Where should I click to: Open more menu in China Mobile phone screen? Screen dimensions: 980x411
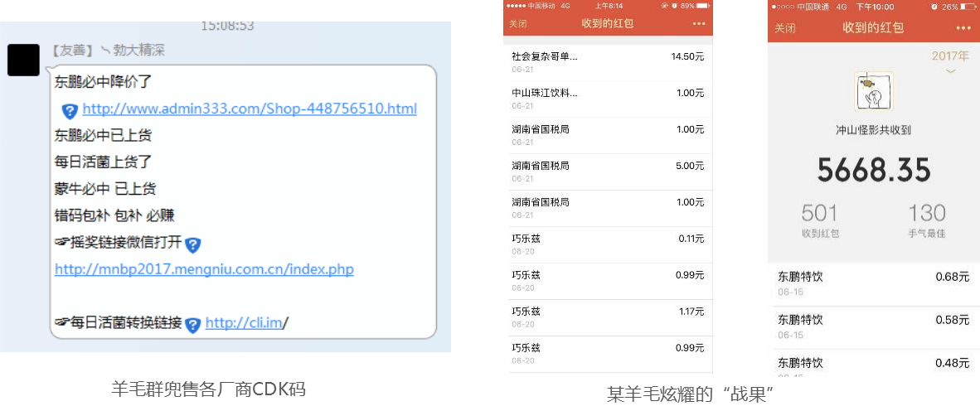point(699,24)
